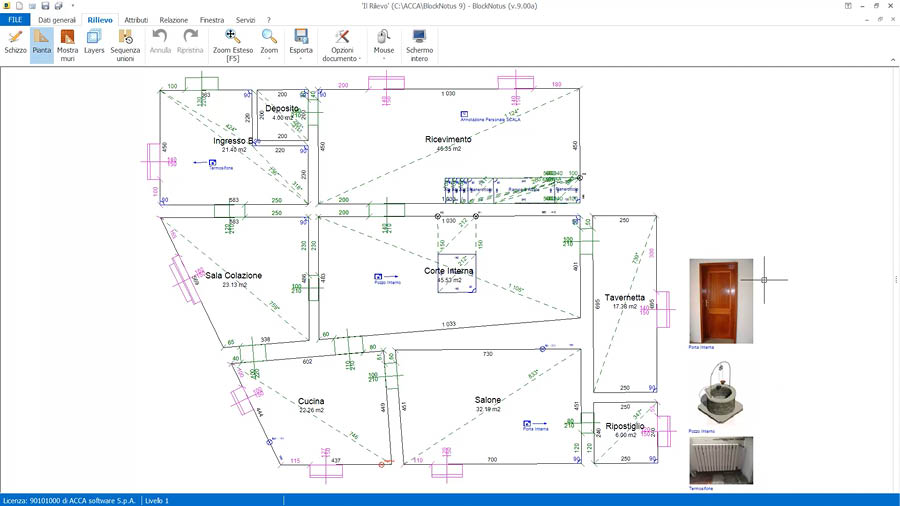Switch to Pianta plan view
This screenshot has width=900, height=506.
point(41,45)
